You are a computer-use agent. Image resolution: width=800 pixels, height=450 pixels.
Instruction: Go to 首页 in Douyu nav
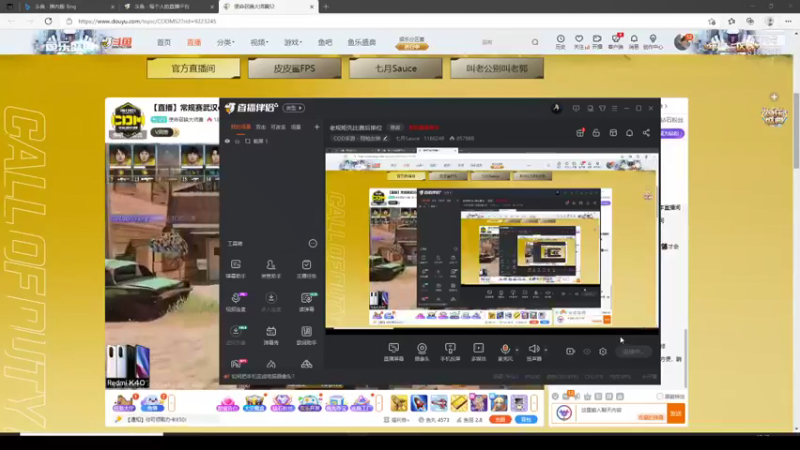point(164,42)
